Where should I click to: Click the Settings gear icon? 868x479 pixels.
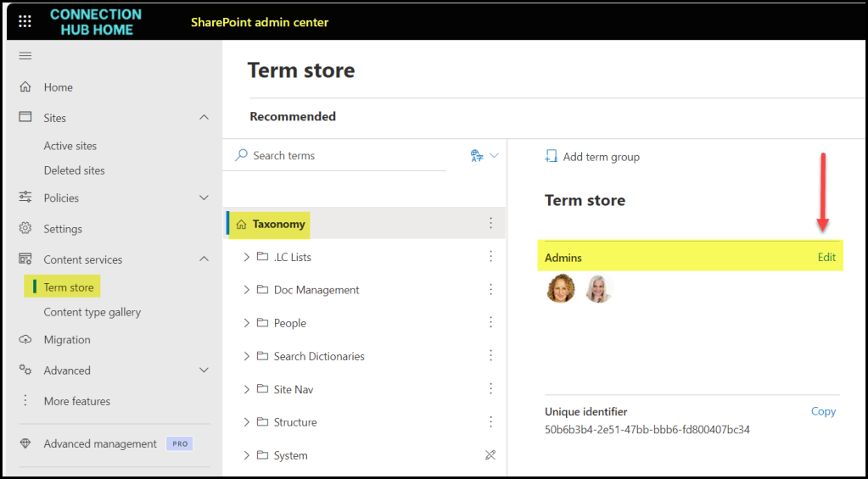tap(25, 229)
